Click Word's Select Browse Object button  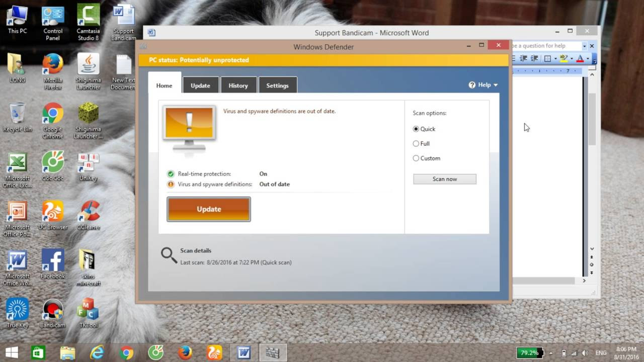click(592, 264)
